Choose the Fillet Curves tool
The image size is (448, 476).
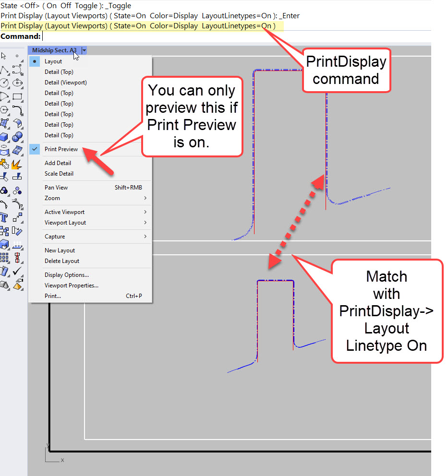pos(17,110)
